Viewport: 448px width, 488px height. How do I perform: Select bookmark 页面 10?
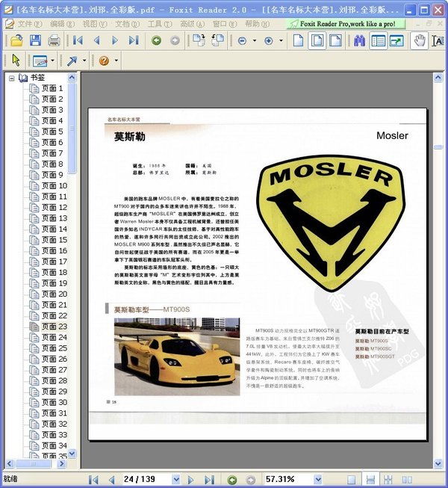click(55, 186)
